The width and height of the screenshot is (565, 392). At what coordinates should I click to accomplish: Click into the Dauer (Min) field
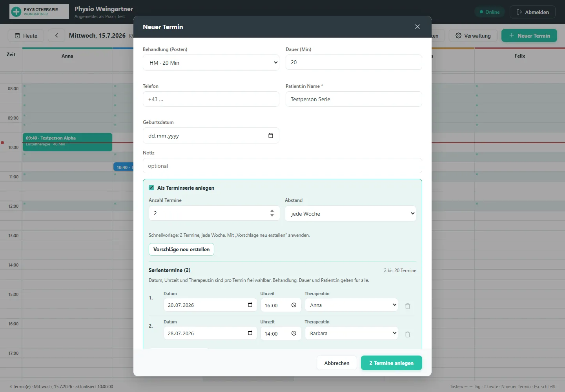(354, 62)
